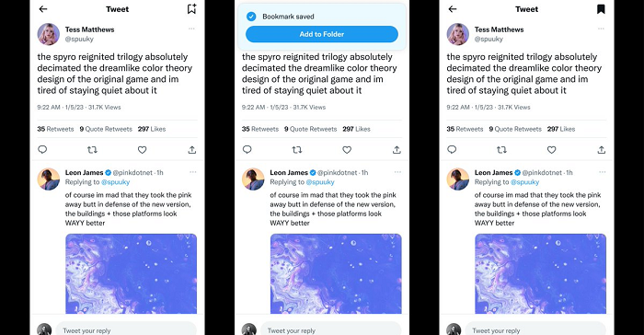Viewport: 644px width, 335px height.
Task: Tap the heart icon in the middle screen
Action: point(347,150)
